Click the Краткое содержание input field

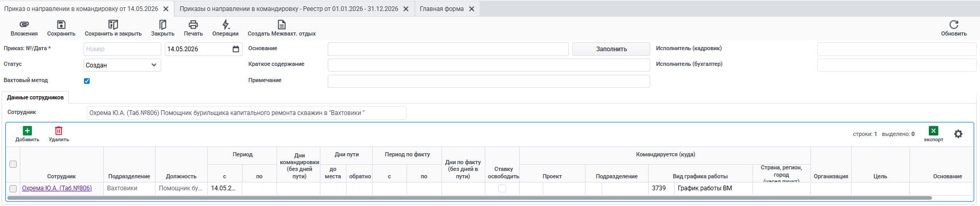coord(488,65)
